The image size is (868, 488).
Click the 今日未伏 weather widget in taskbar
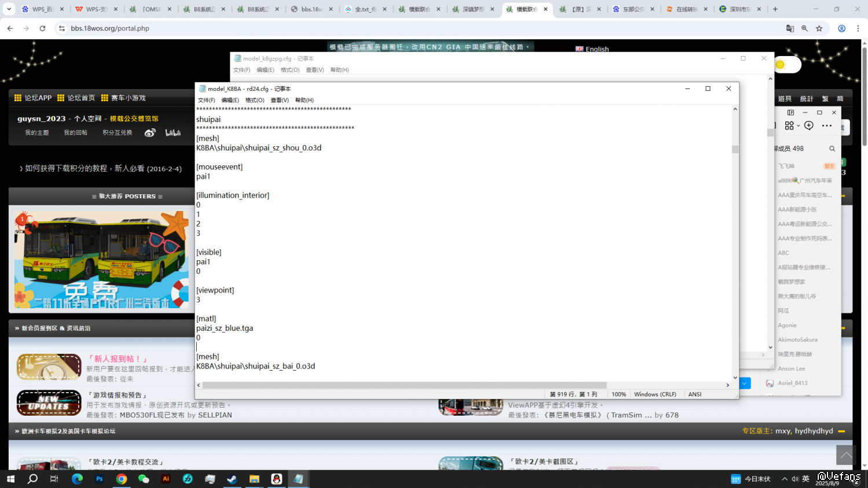(751, 479)
